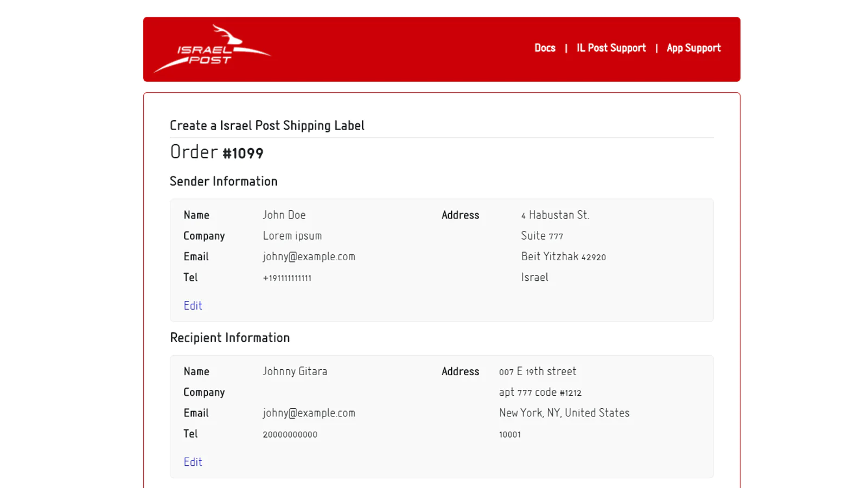Click the Order #1099 heading
This screenshot has height=488, width=868.
coord(216,152)
